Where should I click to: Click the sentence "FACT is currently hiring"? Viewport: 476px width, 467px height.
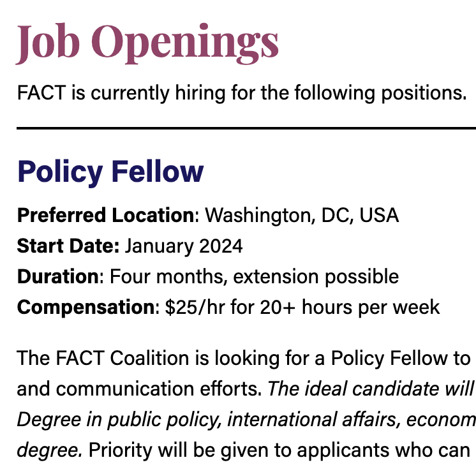click(x=242, y=93)
